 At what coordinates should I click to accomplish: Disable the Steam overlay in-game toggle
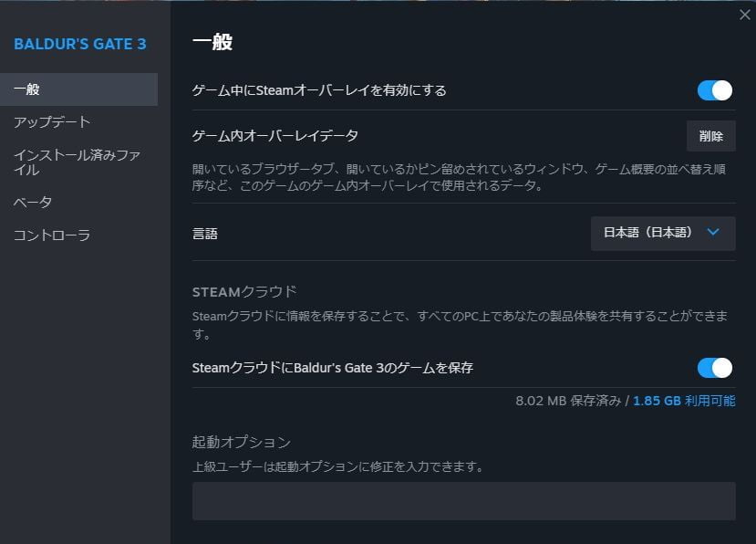tap(715, 90)
